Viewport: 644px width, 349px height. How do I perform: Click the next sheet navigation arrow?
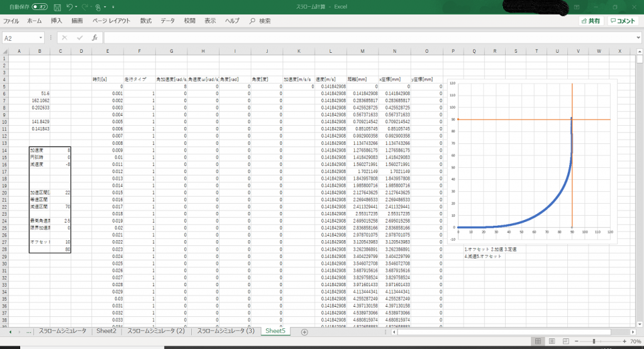tap(19, 332)
